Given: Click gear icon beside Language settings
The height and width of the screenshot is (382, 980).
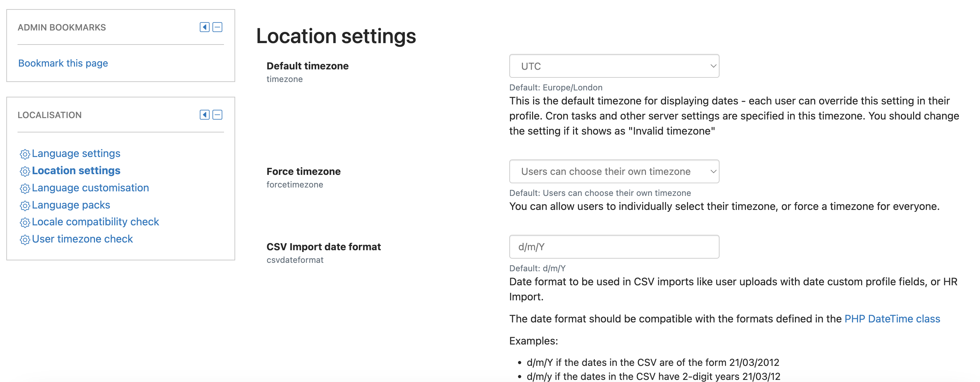Looking at the screenshot, I should click(25, 154).
